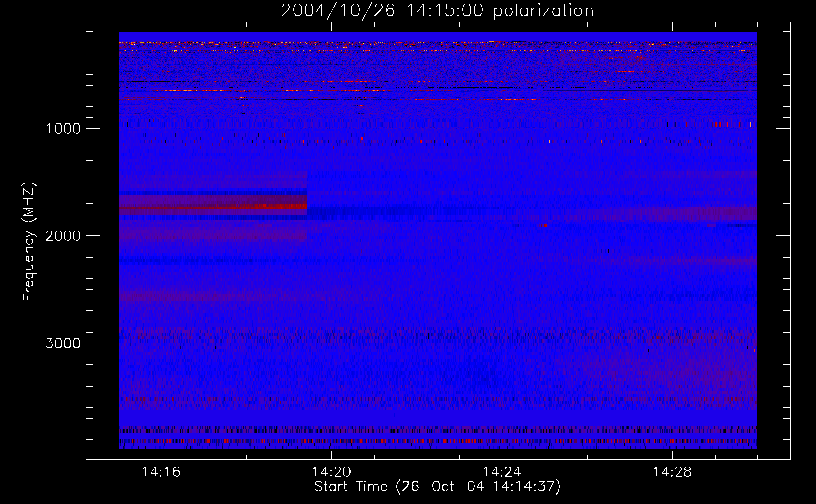Click the 14:20 time tick label
The width and height of the screenshot is (816, 504).
point(331,472)
